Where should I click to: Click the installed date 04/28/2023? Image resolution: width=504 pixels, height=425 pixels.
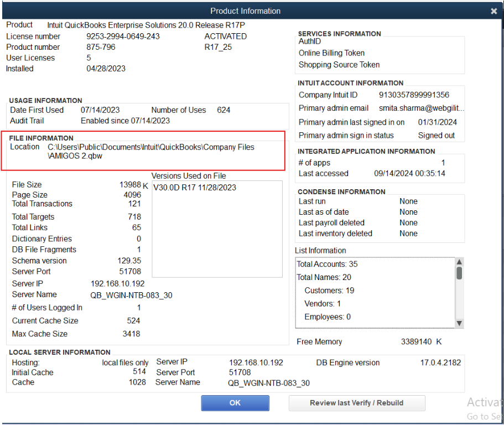[106, 69]
